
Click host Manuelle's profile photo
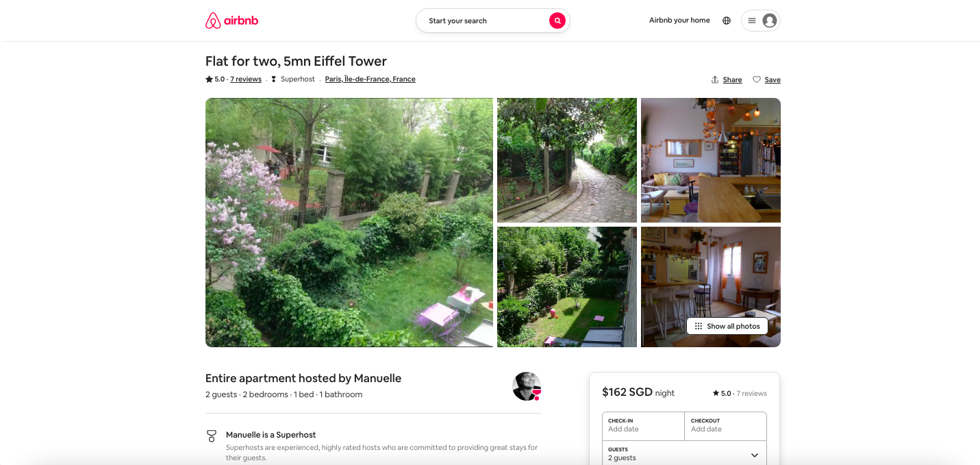pyautogui.click(x=527, y=386)
